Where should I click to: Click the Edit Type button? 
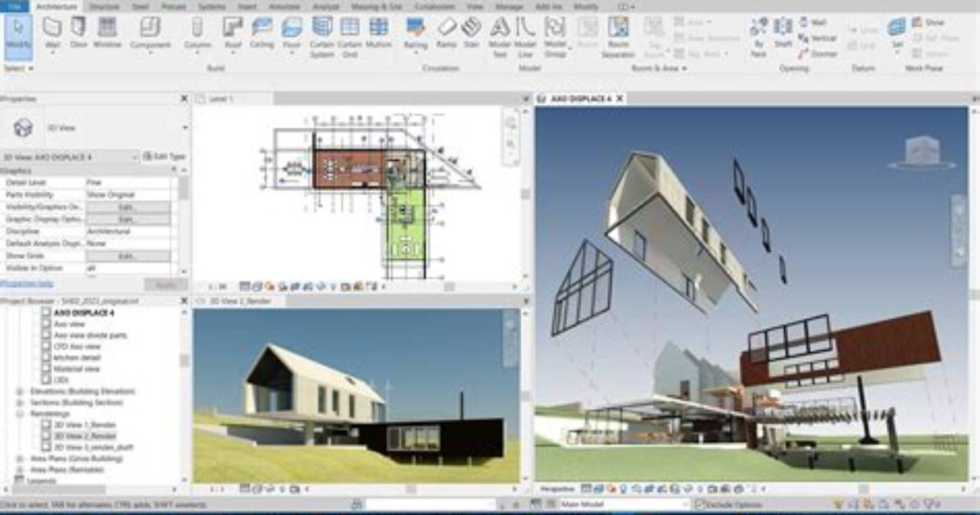[x=165, y=157]
